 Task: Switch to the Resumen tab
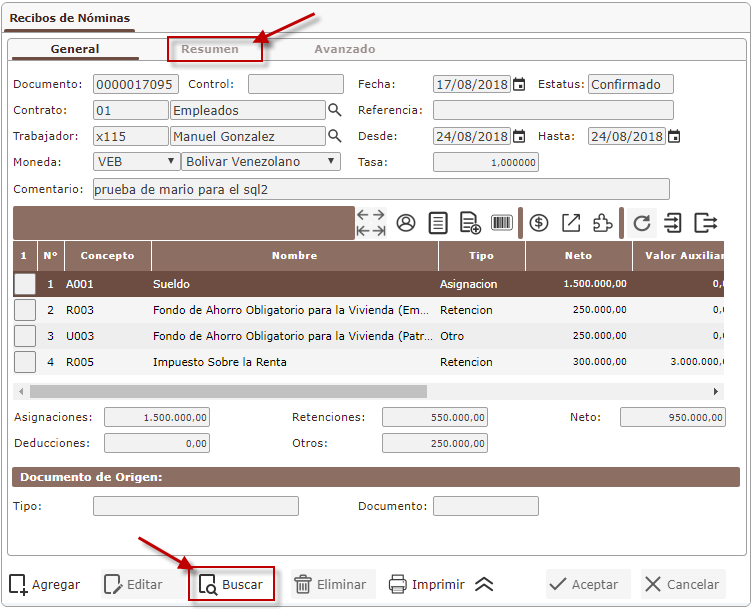(x=210, y=49)
